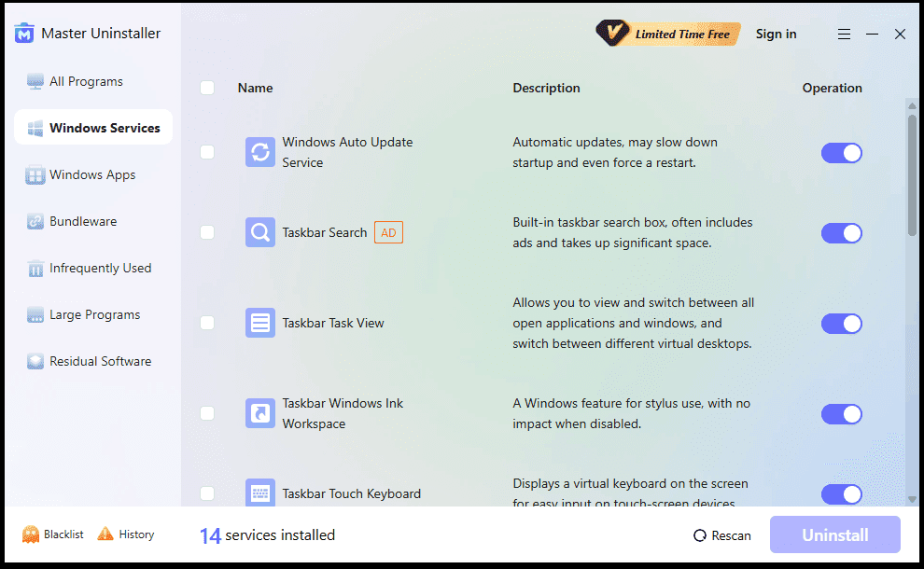Click the Taskbar Search magnifier icon

(259, 232)
